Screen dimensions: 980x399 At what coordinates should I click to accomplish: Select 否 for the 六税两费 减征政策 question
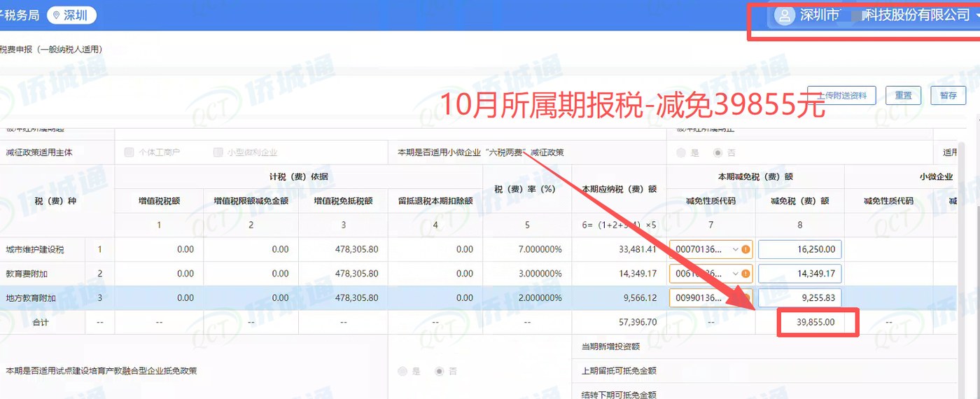click(717, 153)
